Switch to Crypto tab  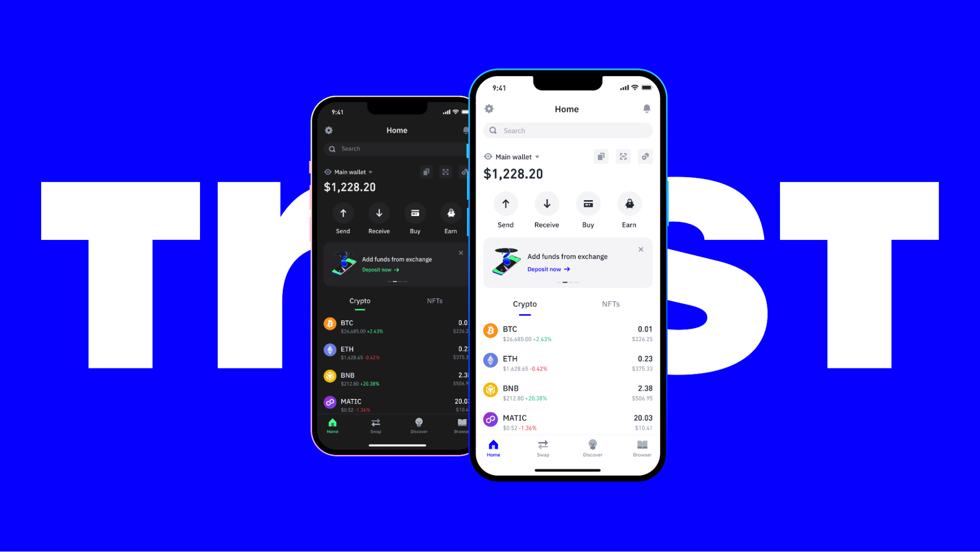pos(525,303)
